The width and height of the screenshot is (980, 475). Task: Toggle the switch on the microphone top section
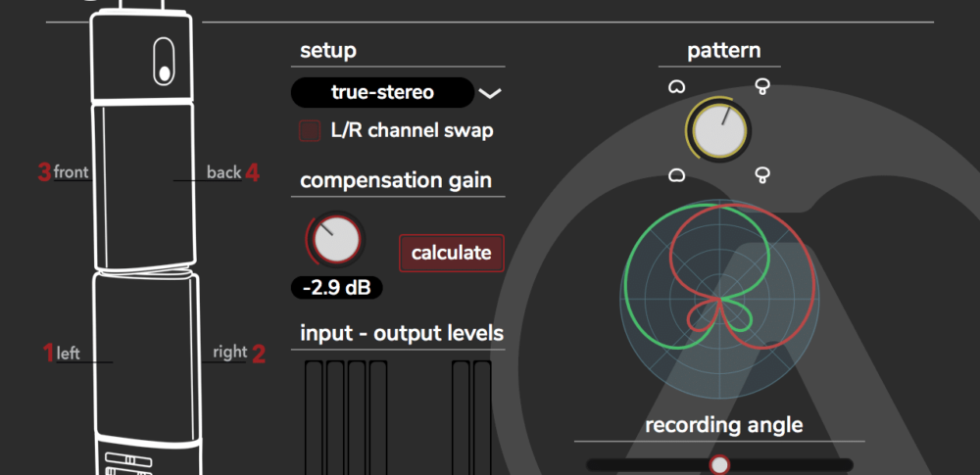click(164, 61)
